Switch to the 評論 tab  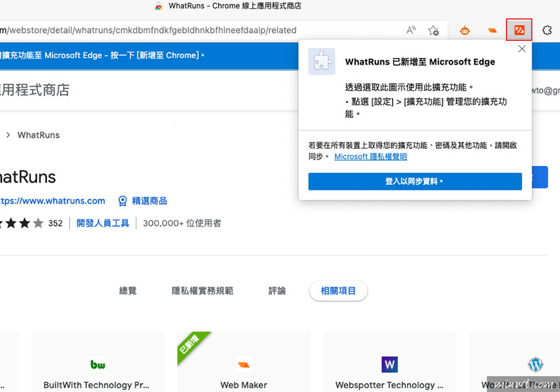click(x=277, y=291)
